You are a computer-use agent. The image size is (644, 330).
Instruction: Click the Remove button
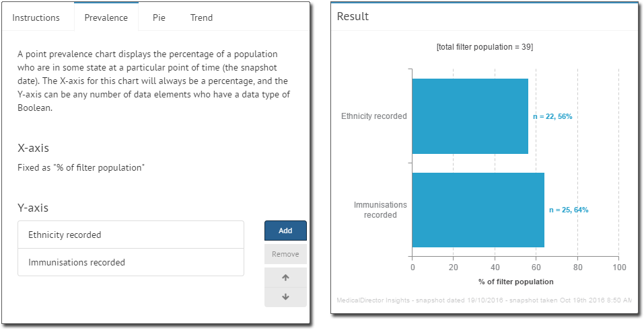[285, 254]
